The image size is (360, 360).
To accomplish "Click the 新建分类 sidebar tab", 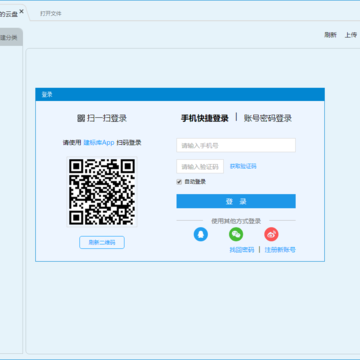I will coord(11,37).
